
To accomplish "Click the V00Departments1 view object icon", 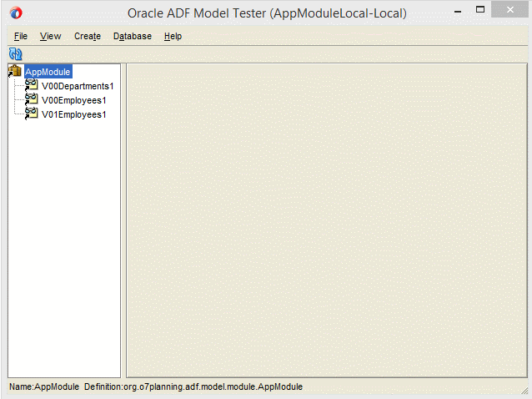I will [31, 85].
